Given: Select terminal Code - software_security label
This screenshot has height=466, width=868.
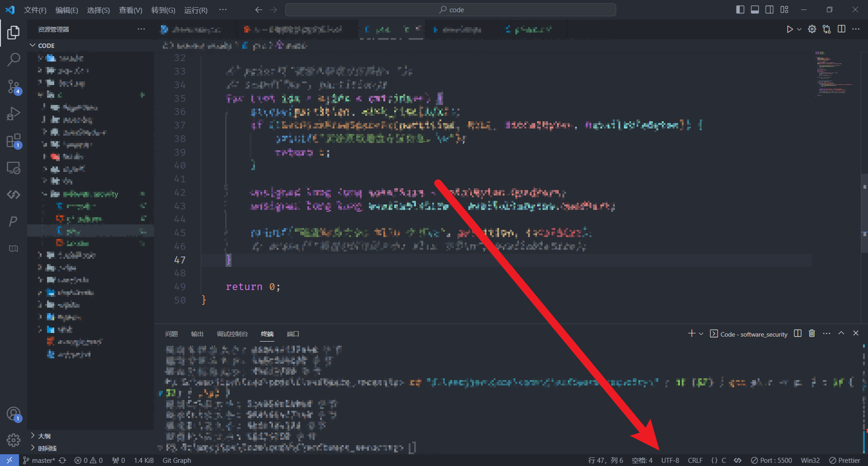Looking at the screenshot, I should pos(749,334).
